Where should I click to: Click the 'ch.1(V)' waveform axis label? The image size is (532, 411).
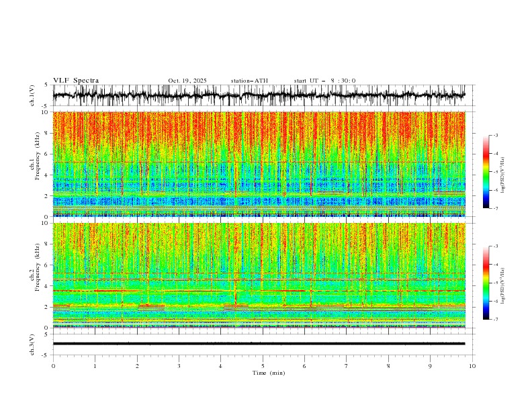pyautogui.click(x=32, y=95)
